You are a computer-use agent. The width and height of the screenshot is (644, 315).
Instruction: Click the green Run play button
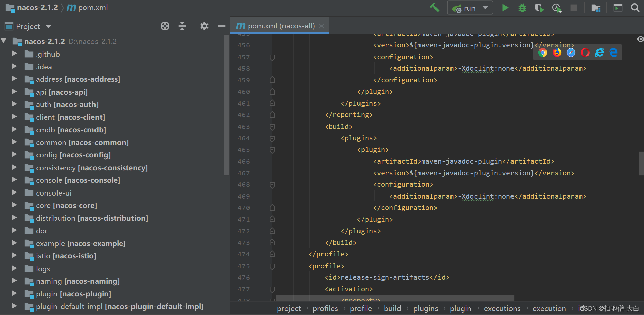[505, 8]
